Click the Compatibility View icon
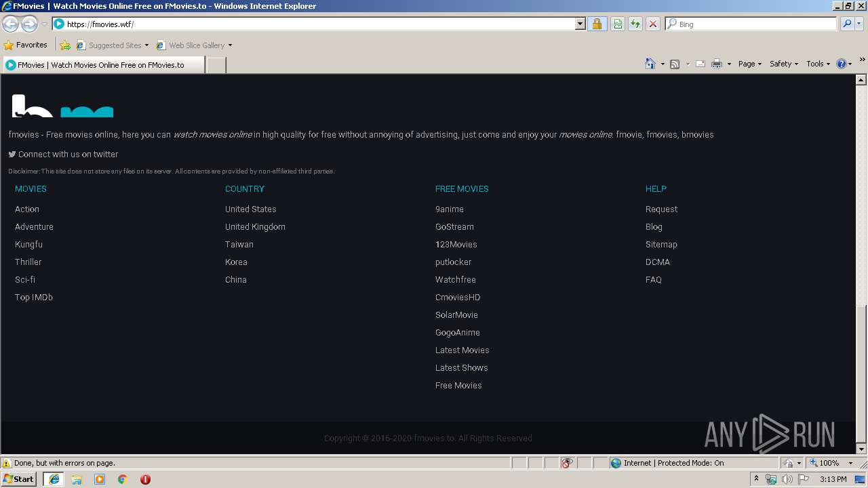This screenshot has width=868, height=488. [618, 24]
